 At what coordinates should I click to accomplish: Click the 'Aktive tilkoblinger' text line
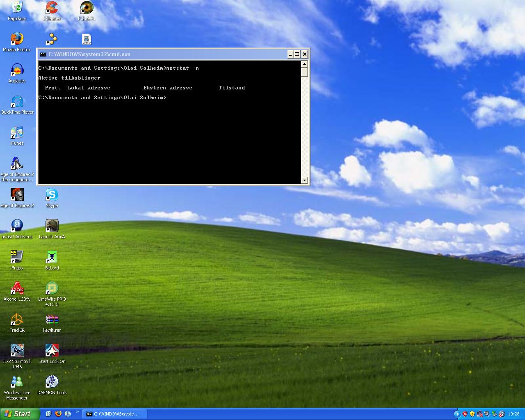point(69,78)
